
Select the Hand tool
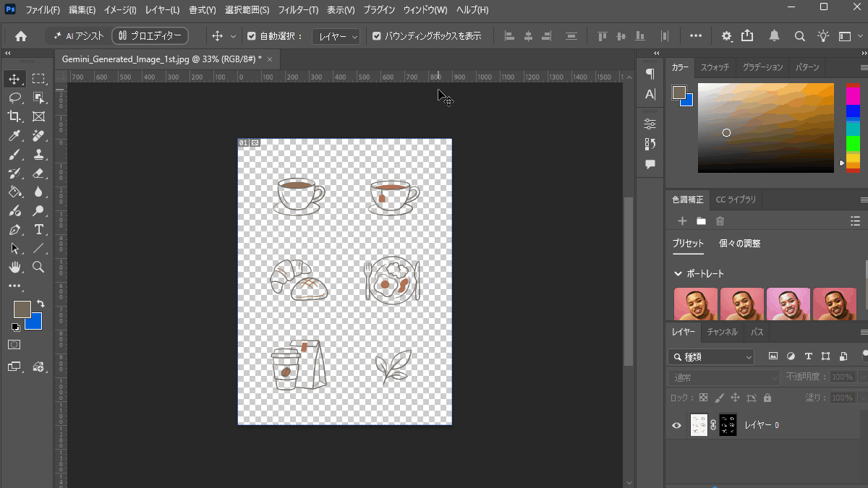14,267
